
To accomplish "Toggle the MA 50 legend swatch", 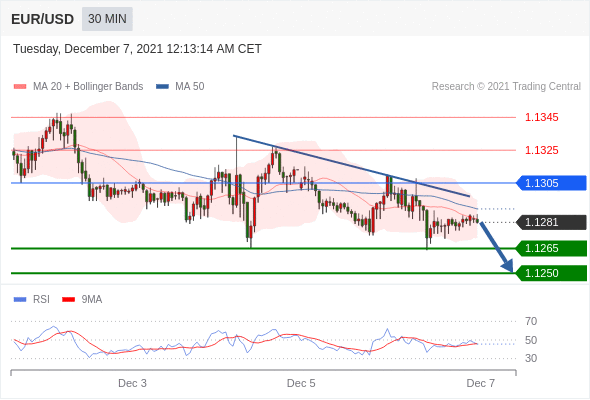I will click(x=162, y=87).
